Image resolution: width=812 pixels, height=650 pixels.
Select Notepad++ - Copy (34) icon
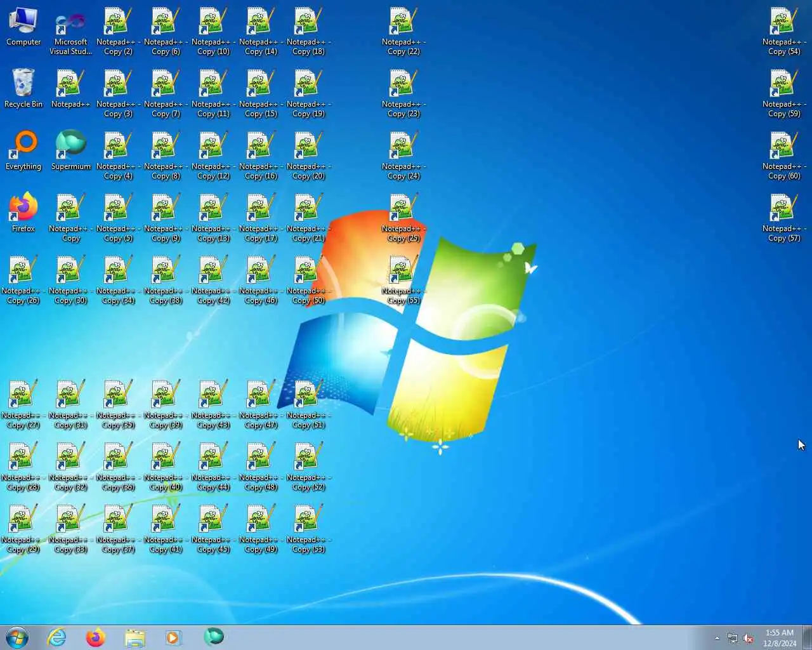(119, 280)
